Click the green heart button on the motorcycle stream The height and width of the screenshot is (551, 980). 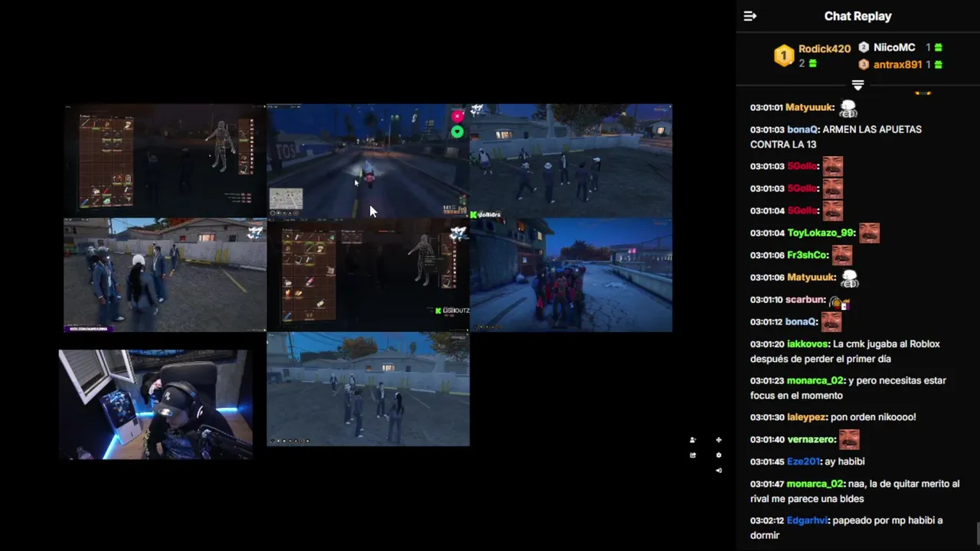(457, 132)
